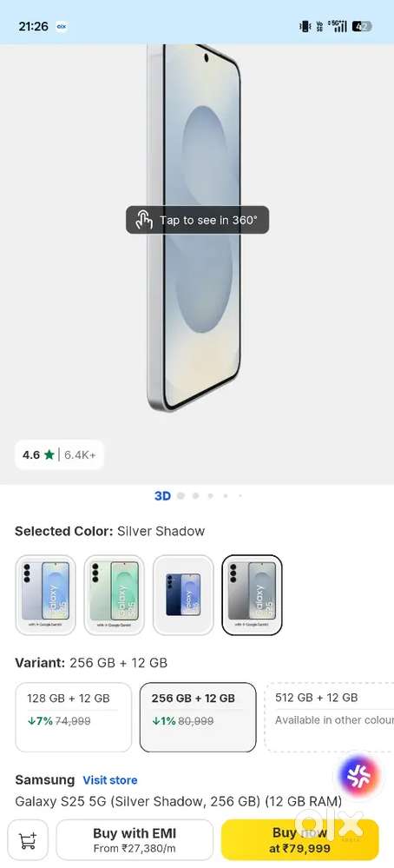This screenshot has height=868, width=394.
Task: Choose the light blue Galaxy color swatch
Action: (45, 594)
